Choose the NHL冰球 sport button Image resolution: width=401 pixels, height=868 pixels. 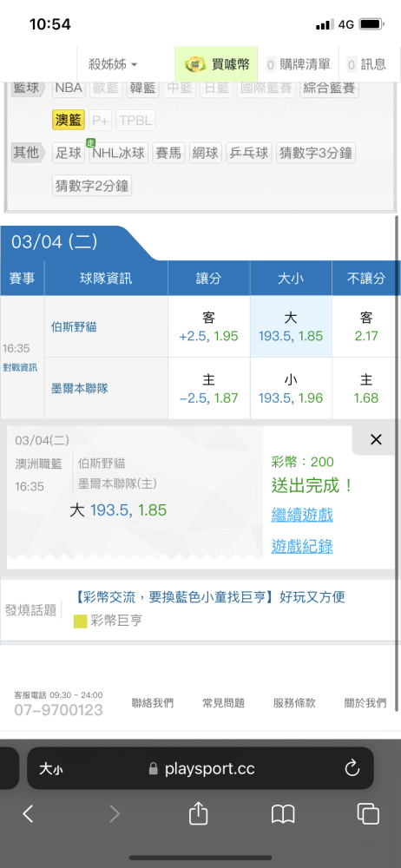pyautogui.click(x=119, y=153)
